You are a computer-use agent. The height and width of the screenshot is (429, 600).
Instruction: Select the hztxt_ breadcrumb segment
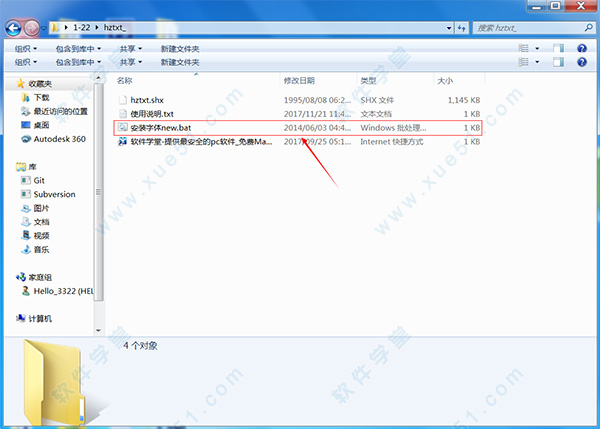tap(115, 28)
